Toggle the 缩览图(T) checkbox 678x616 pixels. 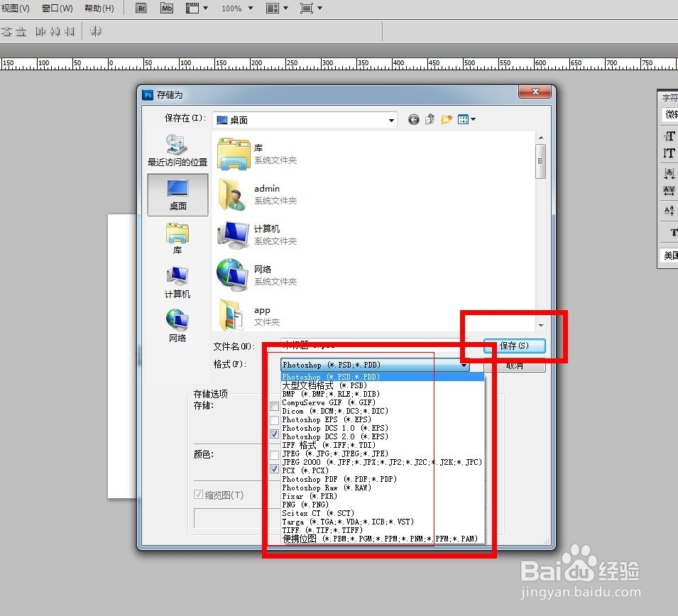click(x=199, y=495)
